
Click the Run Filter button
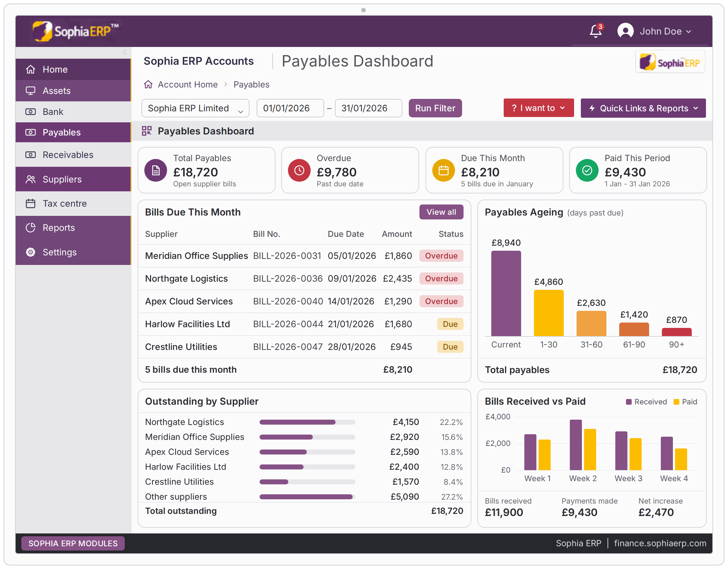(x=435, y=108)
